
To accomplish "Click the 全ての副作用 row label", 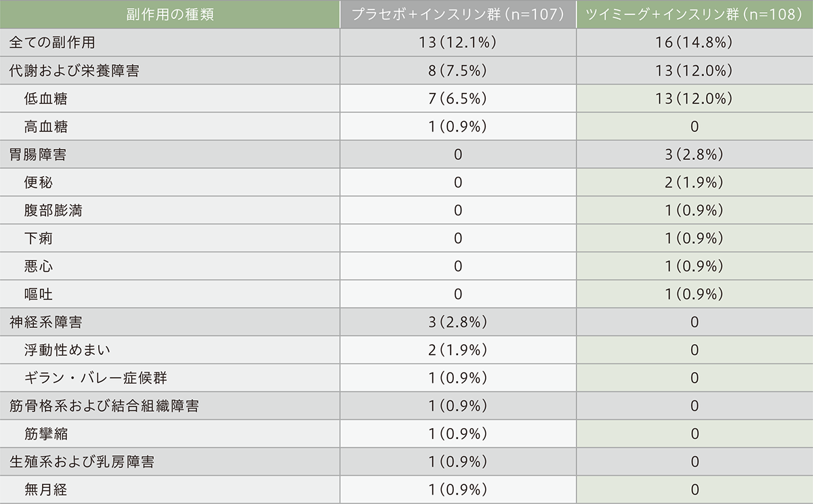I will (52, 43).
